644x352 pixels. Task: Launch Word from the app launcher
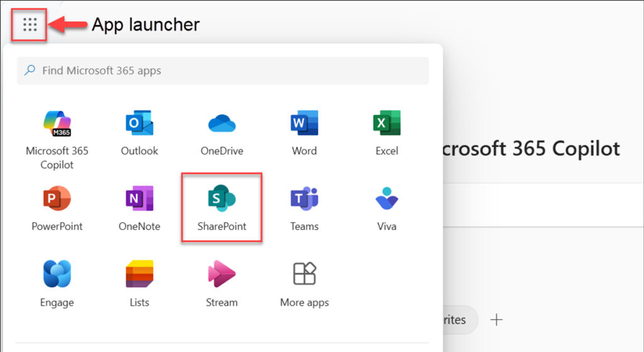(x=304, y=133)
